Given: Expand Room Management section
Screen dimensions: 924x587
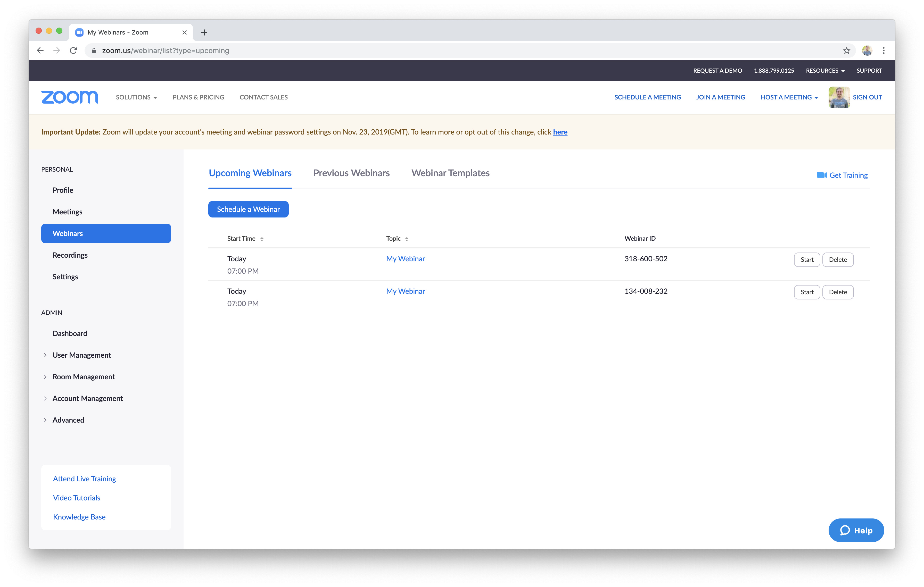Looking at the screenshot, I should (x=45, y=377).
